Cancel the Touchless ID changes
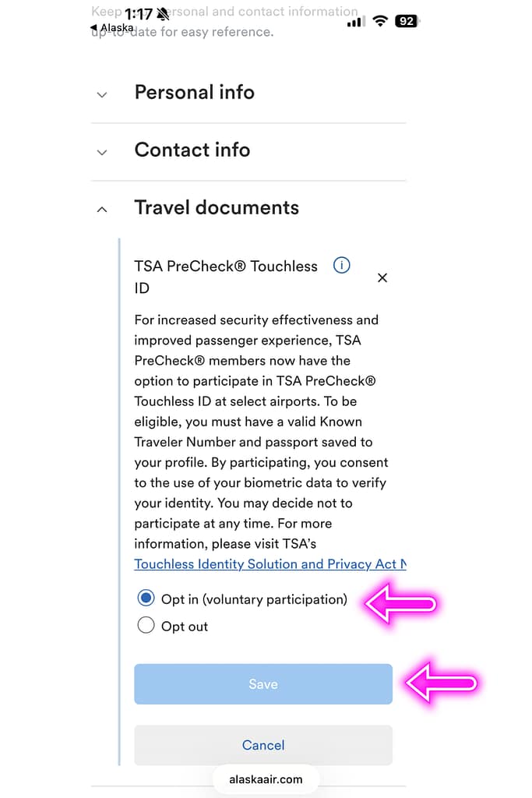Screen dimensions: 532x798 point(263,745)
